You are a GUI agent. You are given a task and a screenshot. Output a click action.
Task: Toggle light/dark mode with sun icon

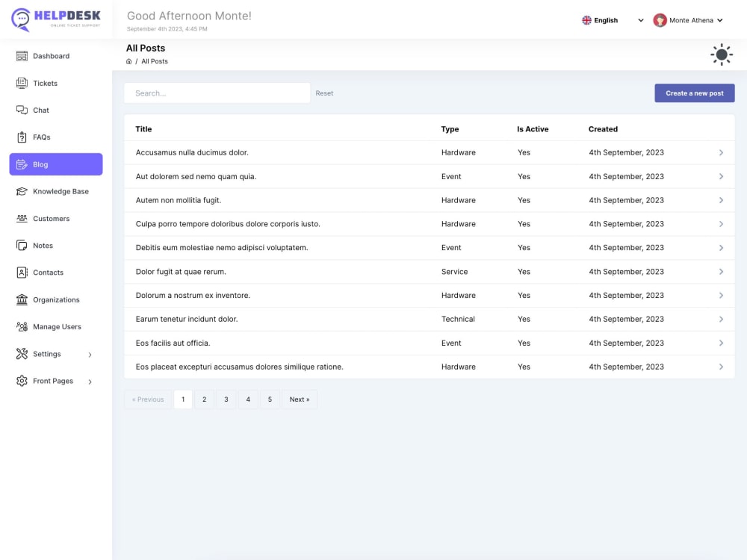[722, 55]
